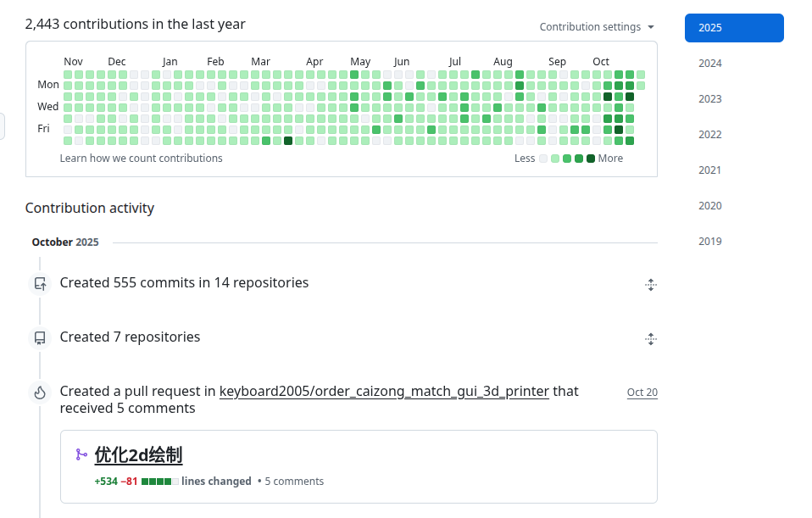Open Learn how we count contributions link
Viewport: 812px width, 518px height.
(141, 159)
